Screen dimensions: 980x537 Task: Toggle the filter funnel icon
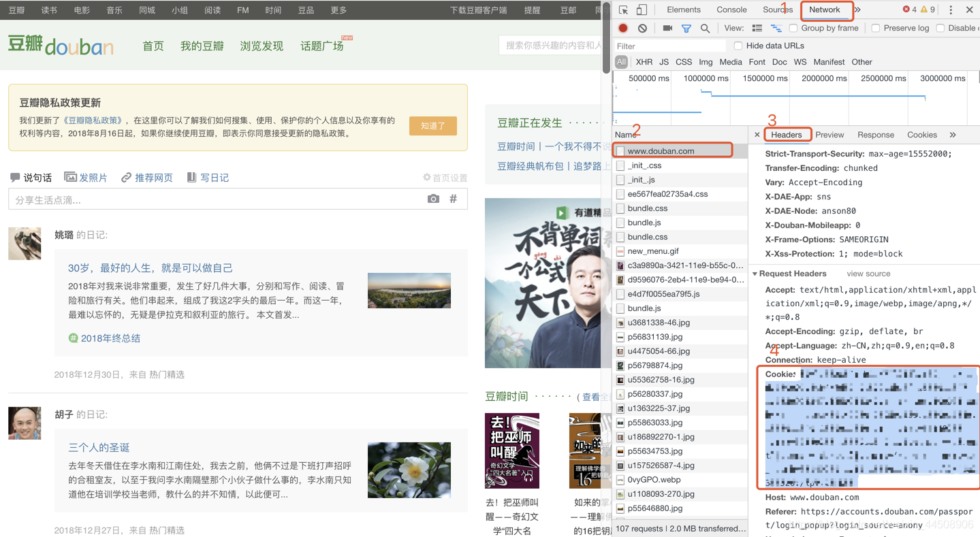pyautogui.click(x=686, y=29)
